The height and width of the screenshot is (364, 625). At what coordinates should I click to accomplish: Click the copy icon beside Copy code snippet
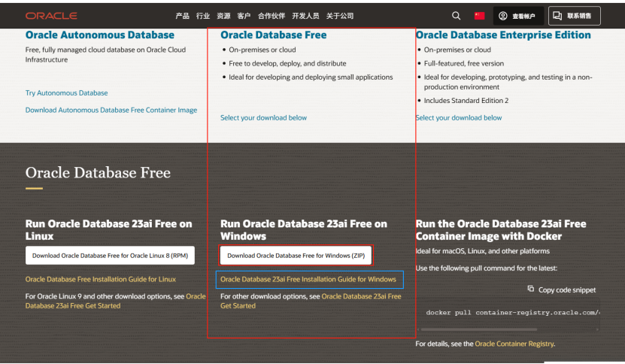coord(530,289)
